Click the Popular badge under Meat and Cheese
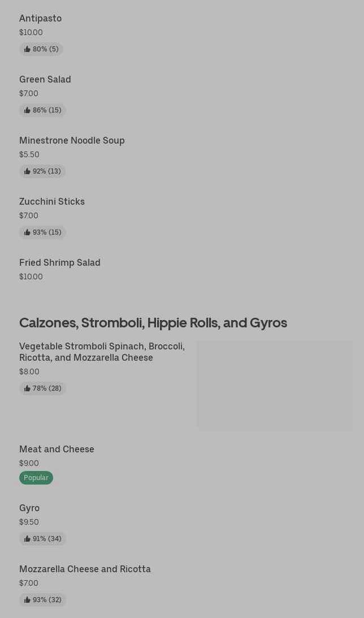This screenshot has width=364, height=618. point(36,478)
